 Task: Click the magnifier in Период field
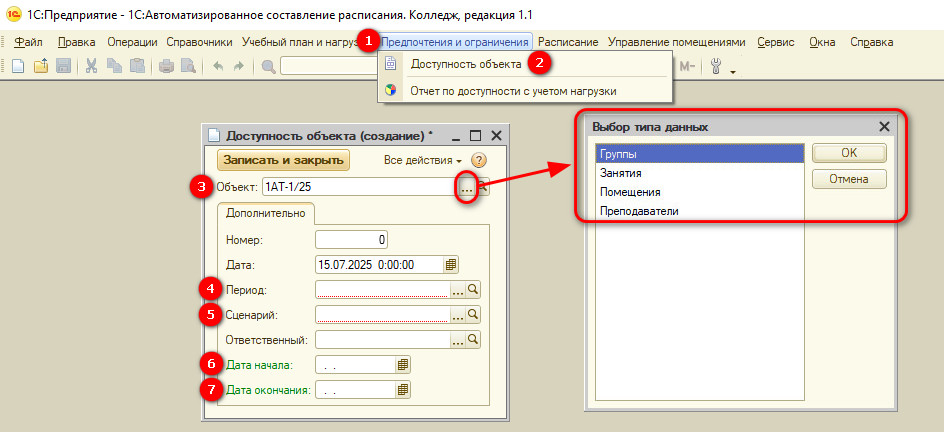coord(474,290)
